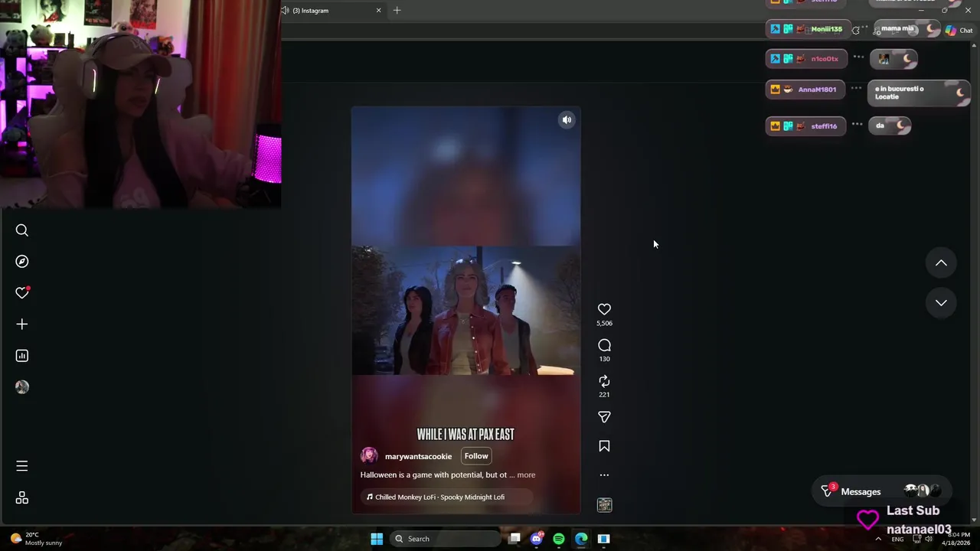
Task: Click the taskbar Search box
Action: coord(446,539)
